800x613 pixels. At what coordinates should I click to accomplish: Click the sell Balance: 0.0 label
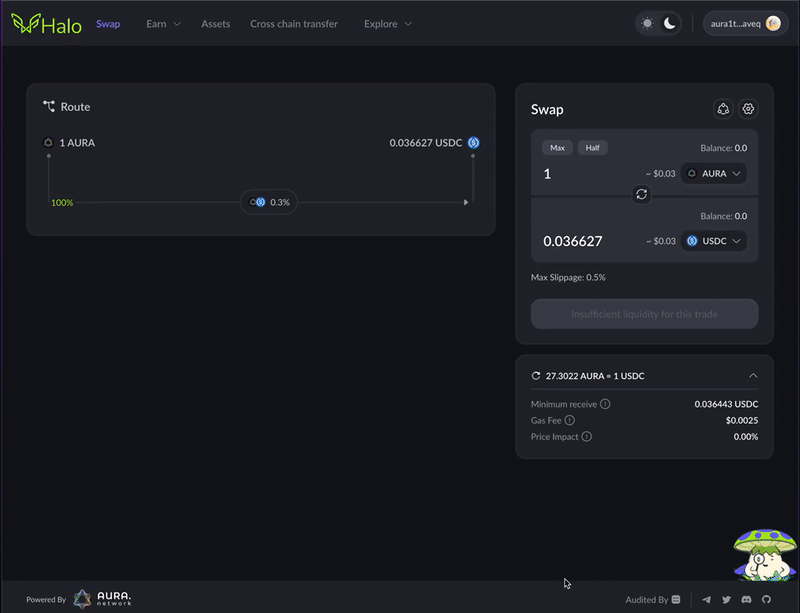723,148
